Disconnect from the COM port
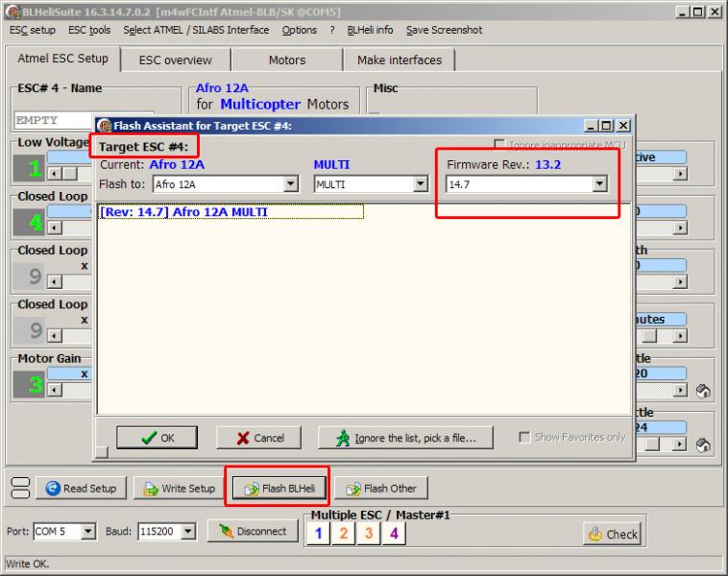This screenshot has width=728, height=576. [x=253, y=531]
